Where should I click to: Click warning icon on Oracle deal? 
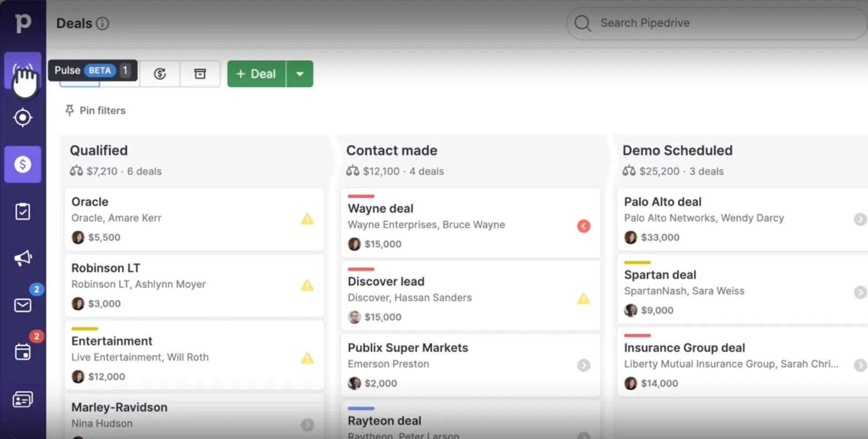307,219
